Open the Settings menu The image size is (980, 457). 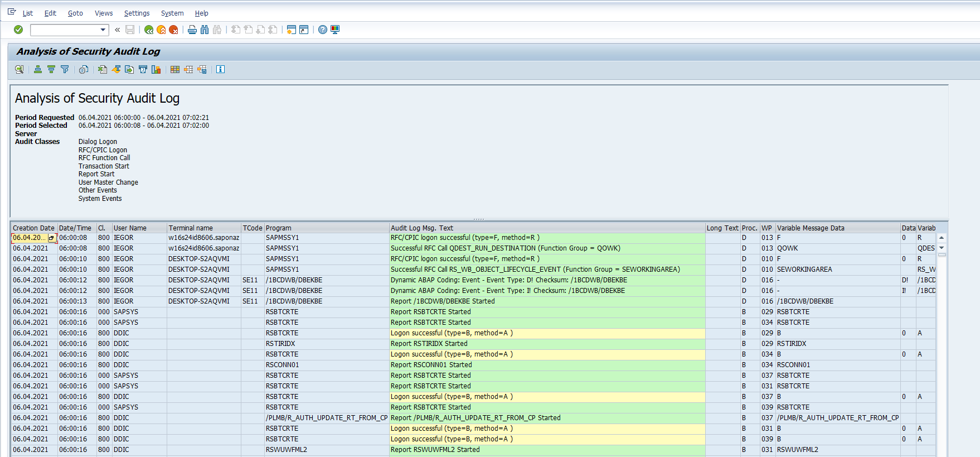[x=137, y=13]
